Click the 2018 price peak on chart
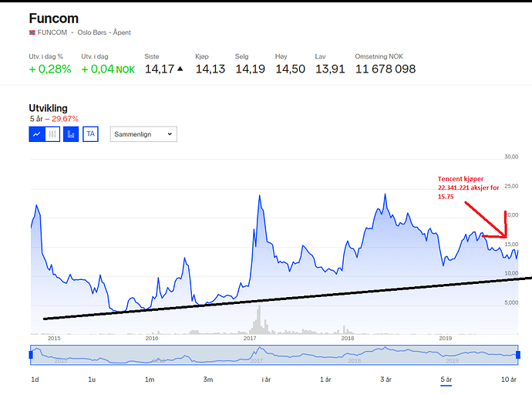The height and width of the screenshot is (395, 532). tap(385, 194)
